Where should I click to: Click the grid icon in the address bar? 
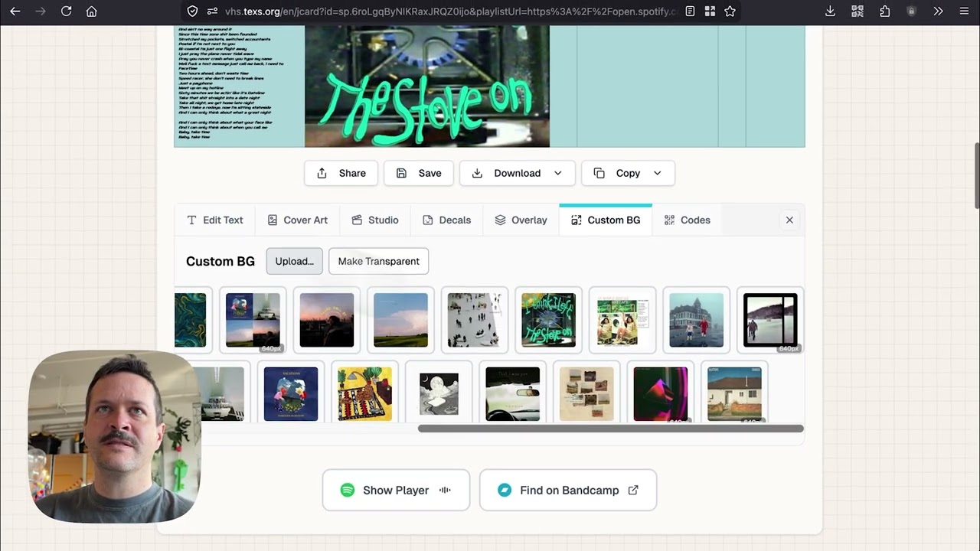tap(710, 11)
